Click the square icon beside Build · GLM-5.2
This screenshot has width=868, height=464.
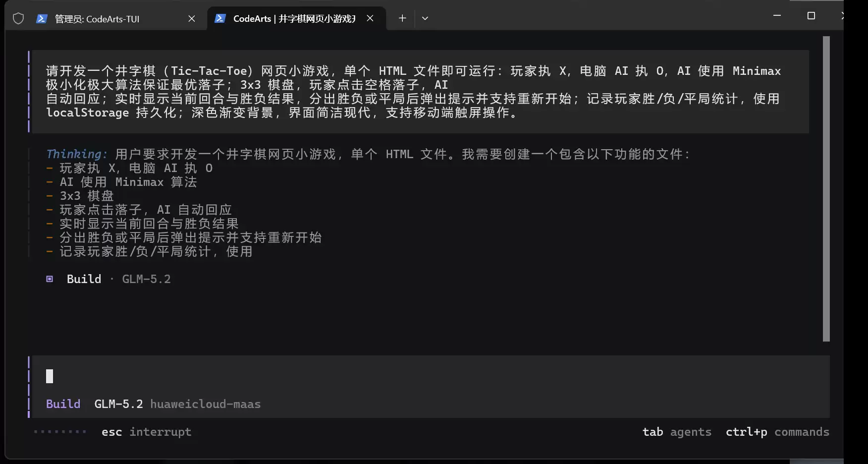coord(50,279)
